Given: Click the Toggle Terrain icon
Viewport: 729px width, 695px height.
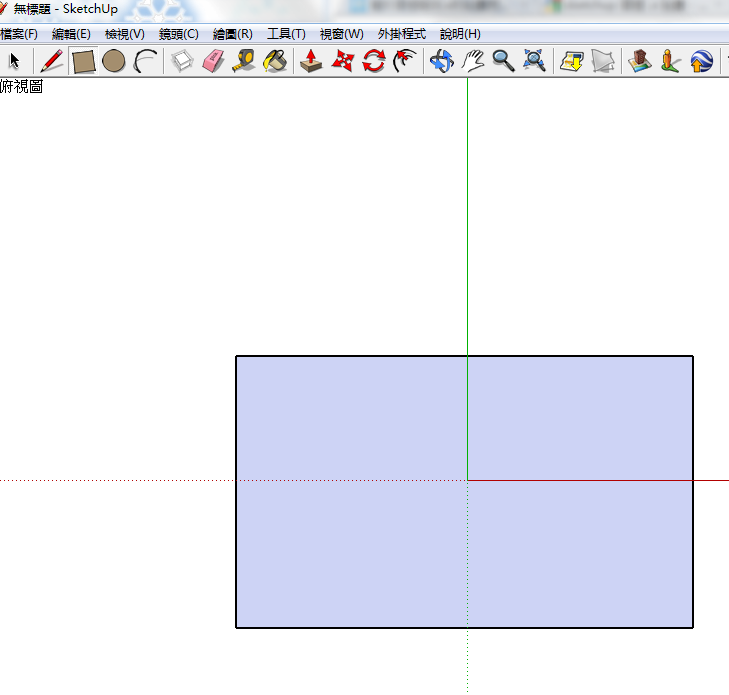Looking at the screenshot, I should (603, 61).
